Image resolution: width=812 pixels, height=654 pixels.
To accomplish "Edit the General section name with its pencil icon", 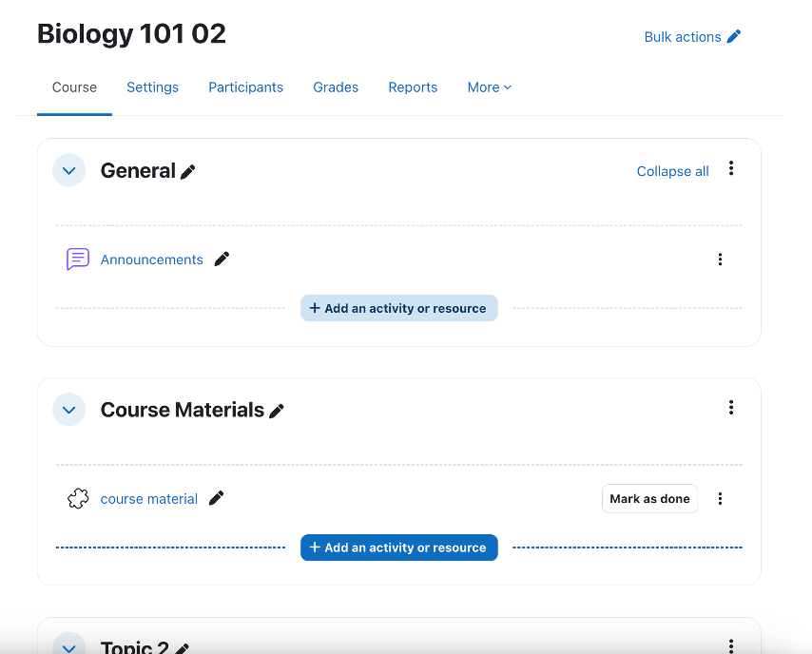I will (x=187, y=172).
